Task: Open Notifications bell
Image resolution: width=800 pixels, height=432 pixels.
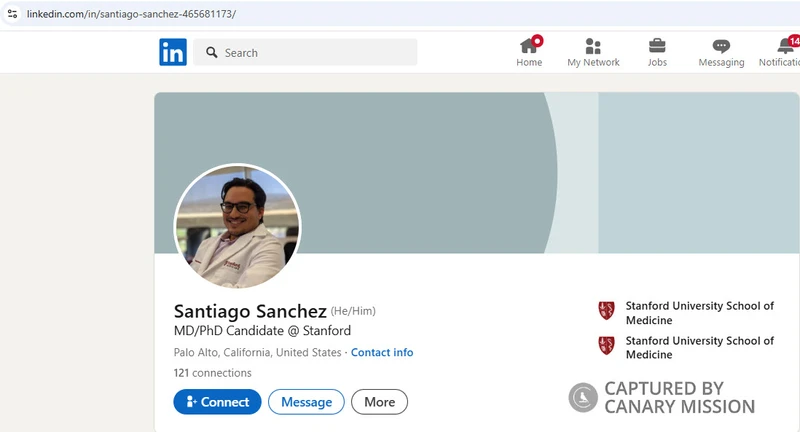Action: [780, 52]
